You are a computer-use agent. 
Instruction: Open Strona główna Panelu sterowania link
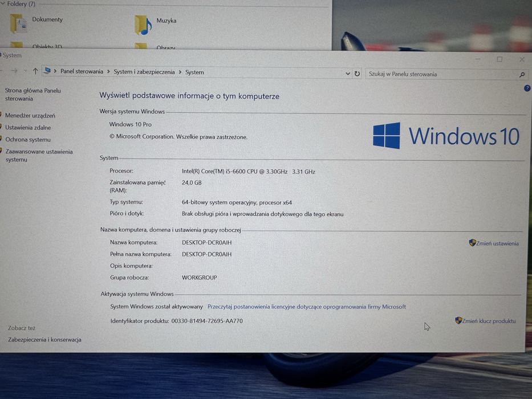click(33, 94)
